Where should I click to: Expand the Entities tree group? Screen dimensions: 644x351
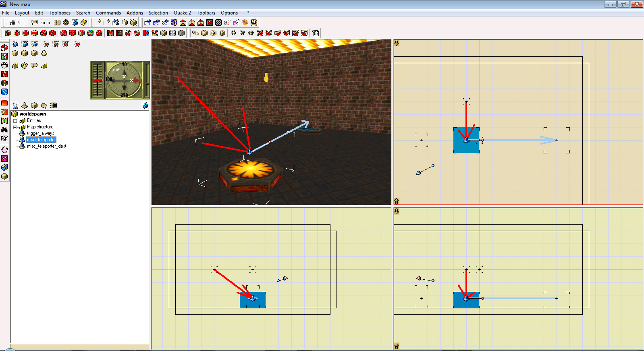(15, 121)
